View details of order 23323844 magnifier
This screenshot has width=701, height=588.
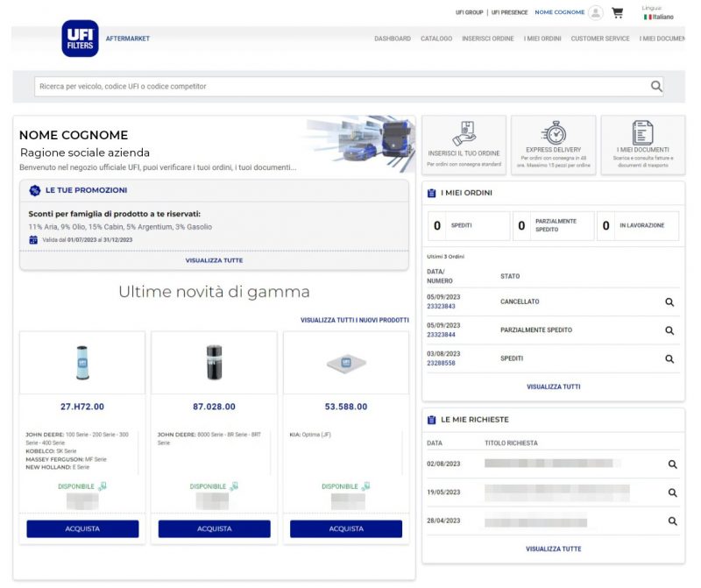669,330
